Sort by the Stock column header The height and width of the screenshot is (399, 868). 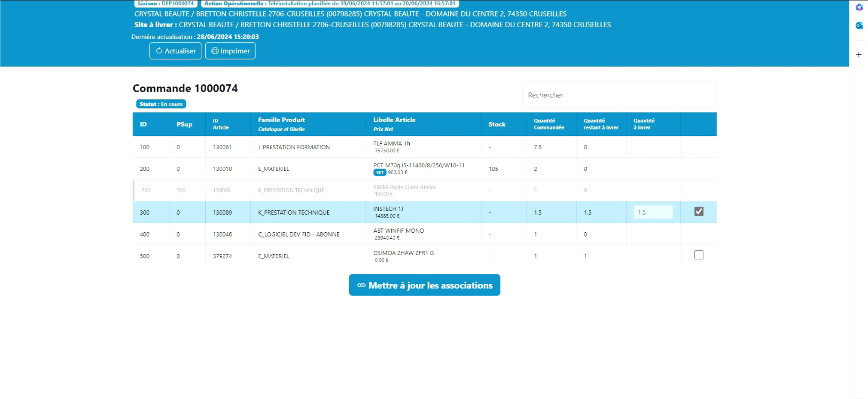[497, 124]
